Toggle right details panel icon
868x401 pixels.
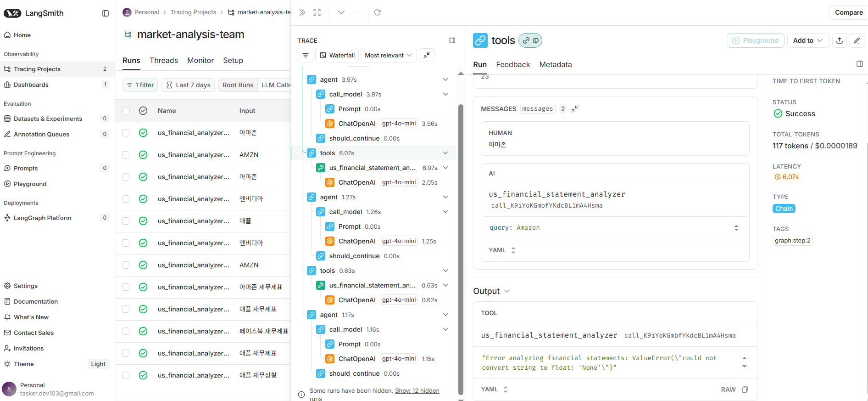[860, 64]
